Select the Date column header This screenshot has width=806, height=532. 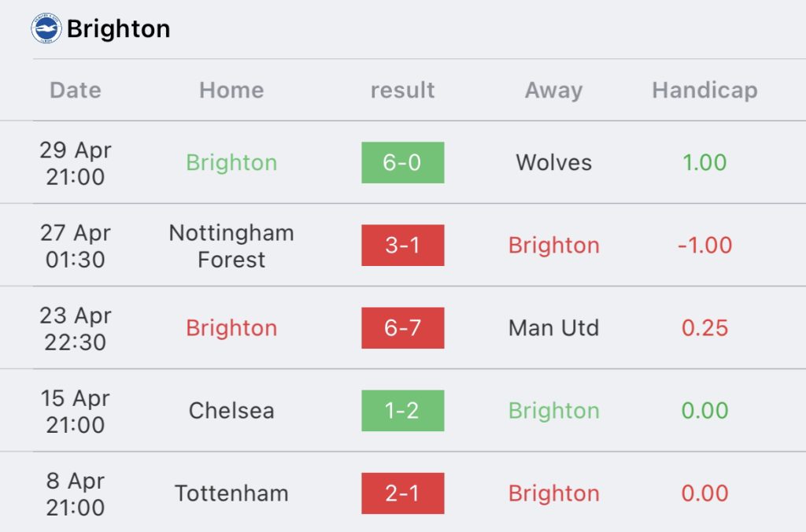click(x=76, y=90)
